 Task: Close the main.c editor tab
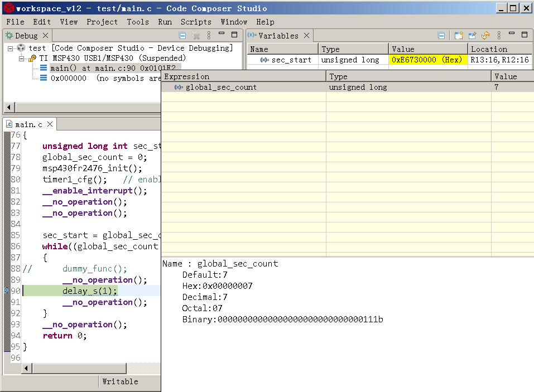[x=50, y=124]
